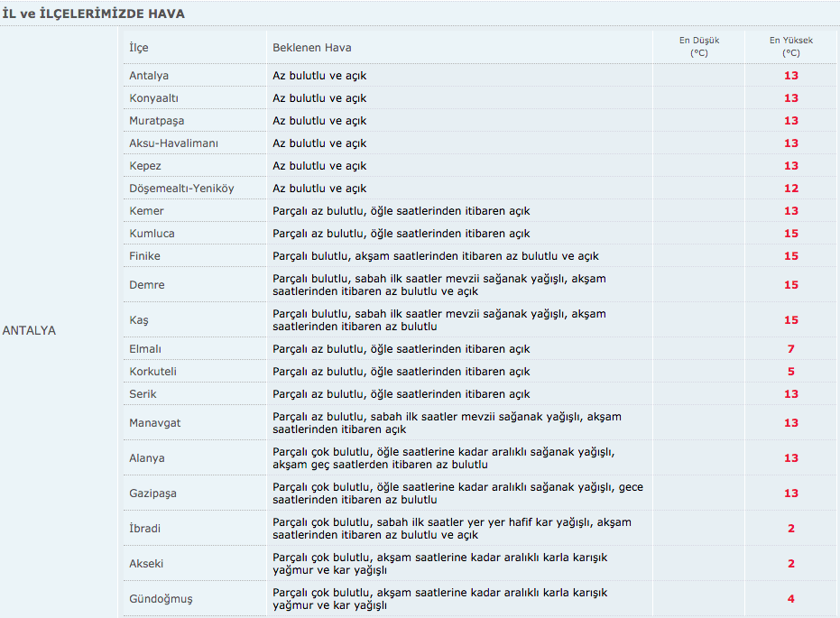Select the Antalya district name
This screenshot has width=840, height=618.
[149, 76]
